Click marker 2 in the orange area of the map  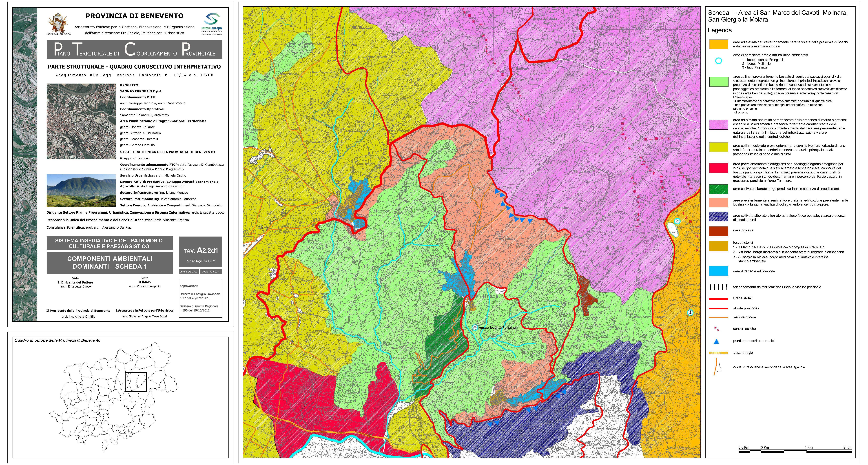tap(690, 313)
